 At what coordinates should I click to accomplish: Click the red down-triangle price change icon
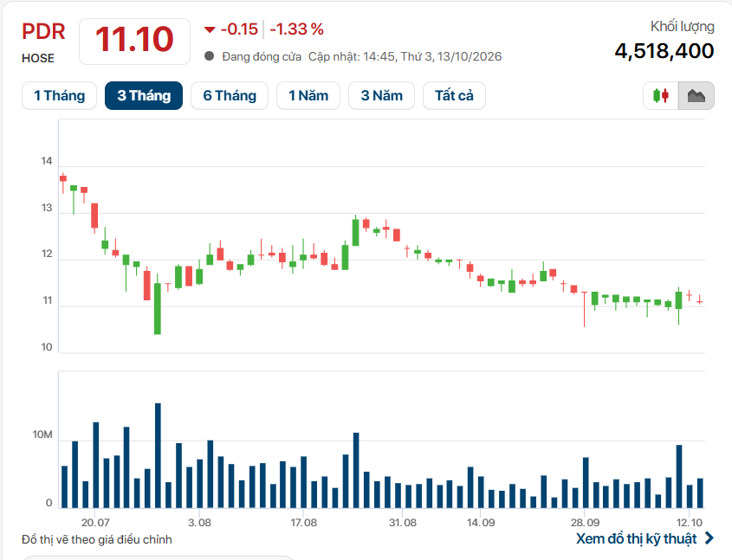pyautogui.click(x=210, y=29)
